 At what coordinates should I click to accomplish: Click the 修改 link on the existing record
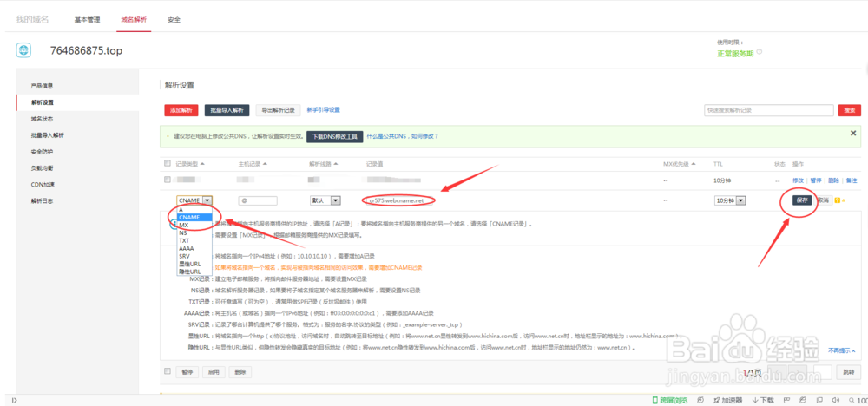[798, 180]
